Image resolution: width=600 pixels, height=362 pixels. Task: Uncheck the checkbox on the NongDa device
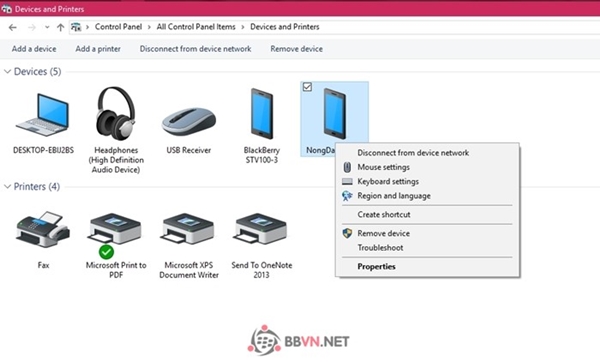click(x=307, y=87)
